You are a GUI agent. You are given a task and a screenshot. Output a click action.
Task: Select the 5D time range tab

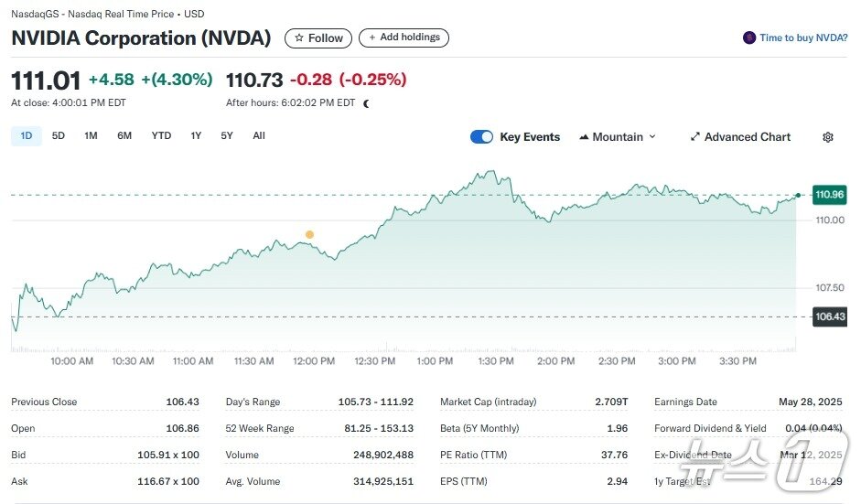[x=59, y=135]
